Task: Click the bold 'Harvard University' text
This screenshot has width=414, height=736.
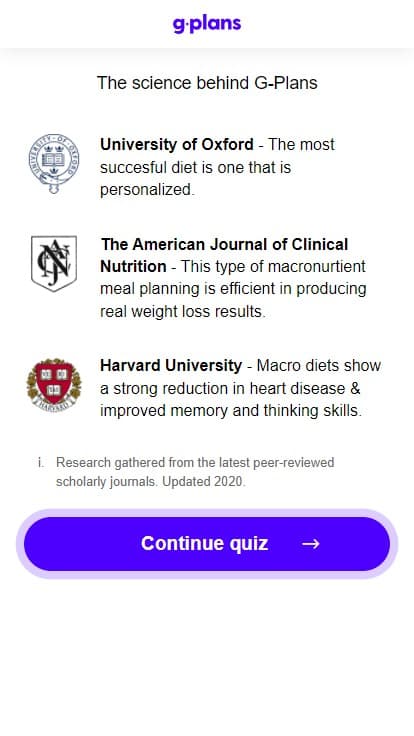Action: tap(171, 365)
